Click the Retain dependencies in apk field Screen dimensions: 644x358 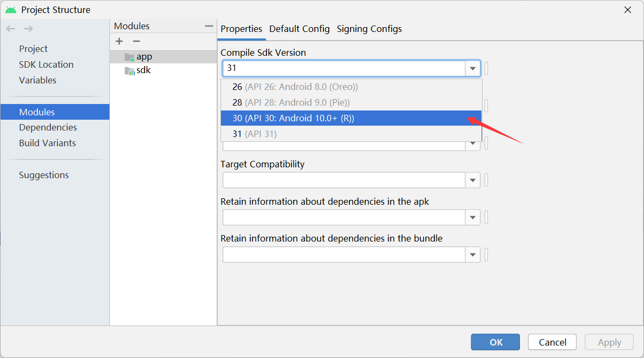(344, 218)
